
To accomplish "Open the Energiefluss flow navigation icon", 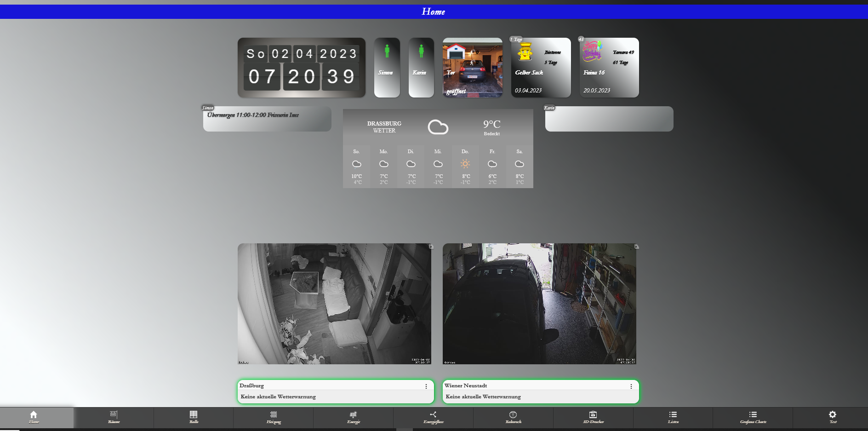I will pyautogui.click(x=433, y=414).
